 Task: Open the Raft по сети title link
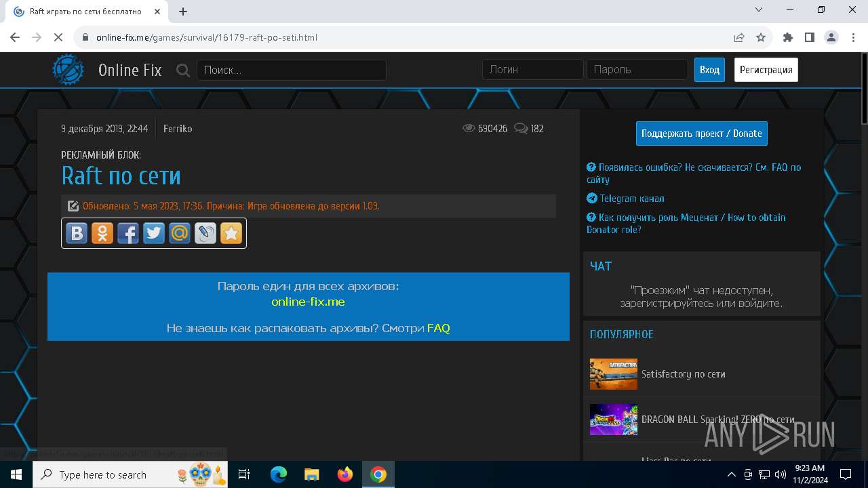click(121, 176)
